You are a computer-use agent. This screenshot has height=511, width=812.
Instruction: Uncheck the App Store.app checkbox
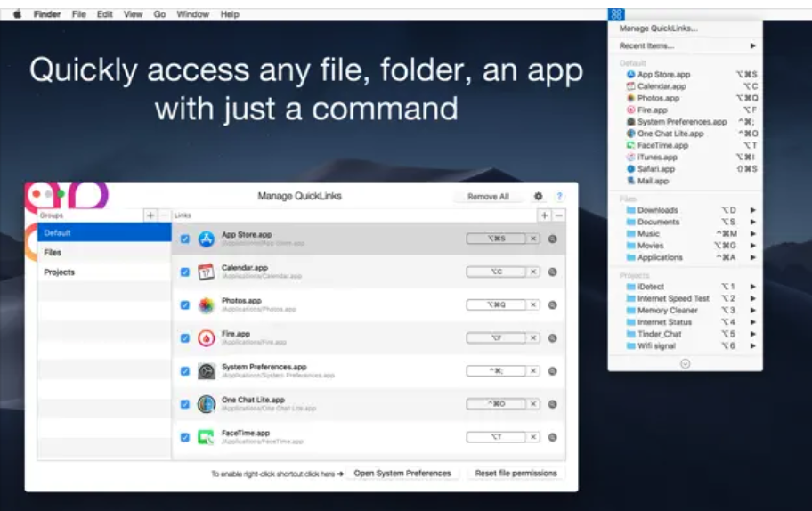[185, 239]
